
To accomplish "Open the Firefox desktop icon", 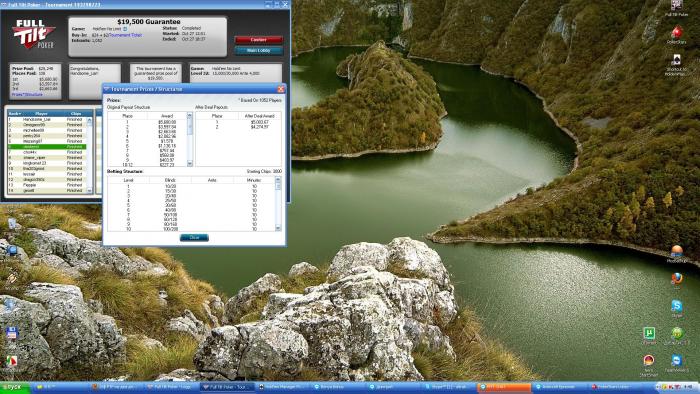I will tap(677, 279).
